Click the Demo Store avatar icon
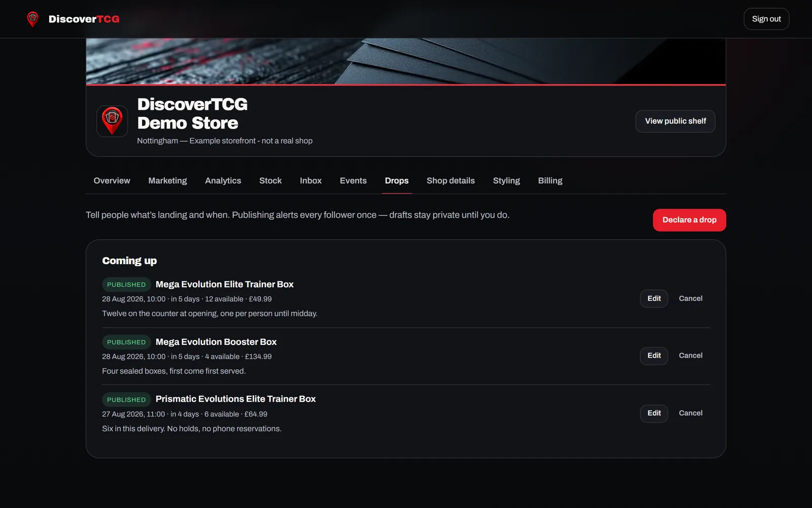Image resolution: width=812 pixels, height=508 pixels. (112, 121)
